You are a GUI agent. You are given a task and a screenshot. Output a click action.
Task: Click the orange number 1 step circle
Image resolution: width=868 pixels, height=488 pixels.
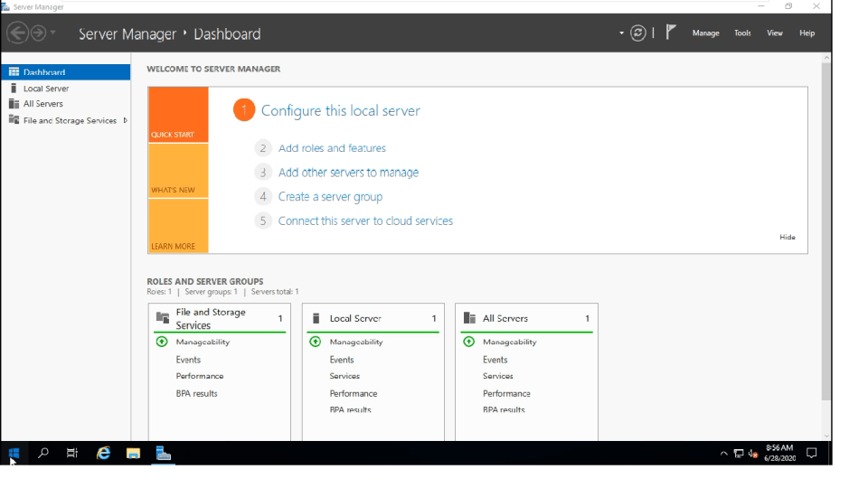243,109
